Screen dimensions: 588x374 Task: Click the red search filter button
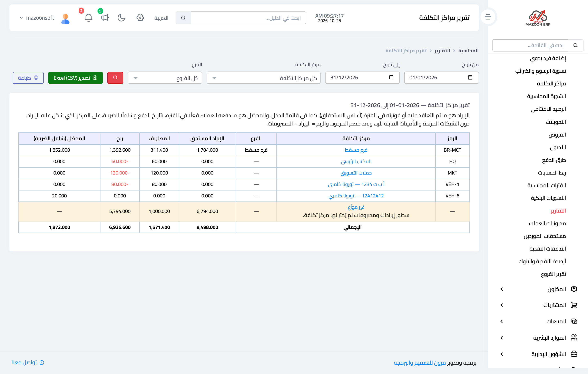115,78
